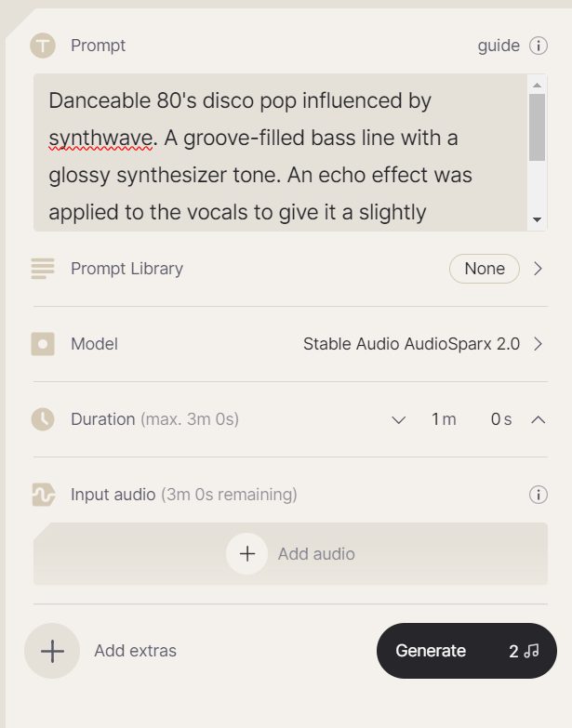Click the Add audio plus circle
The height and width of the screenshot is (728, 572).
(x=247, y=553)
